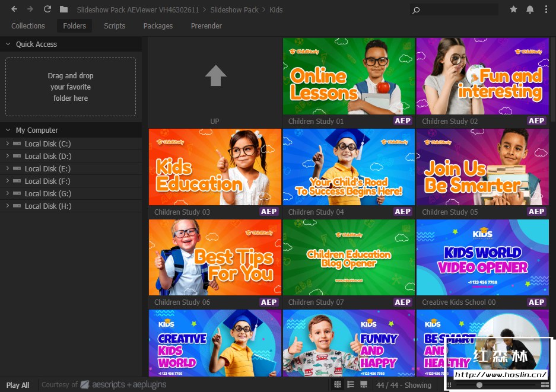Image resolution: width=556 pixels, height=392 pixels.
Task: Open the Prerender tab
Action: click(206, 26)
